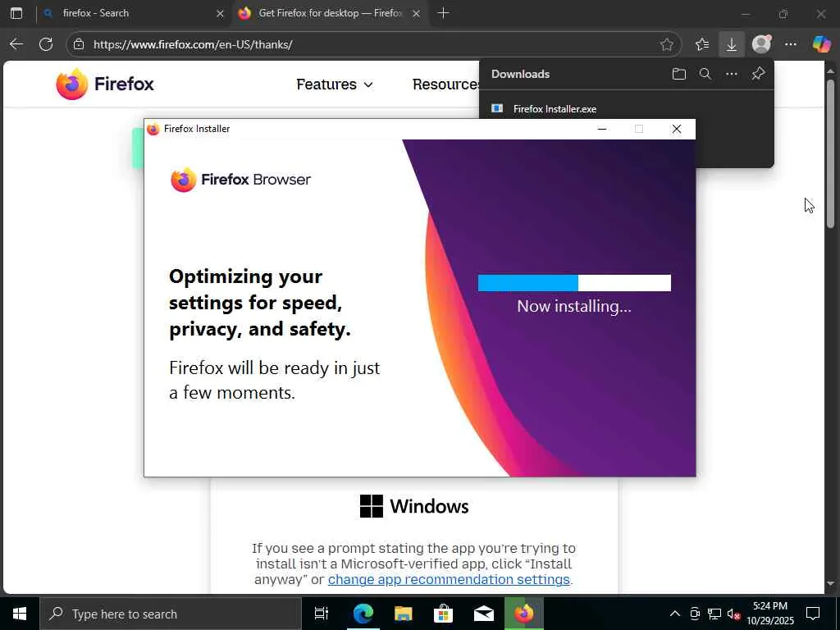Open File Explorer from the taskbar
Viewport: 840px width, 630px height.
point(403,614)
